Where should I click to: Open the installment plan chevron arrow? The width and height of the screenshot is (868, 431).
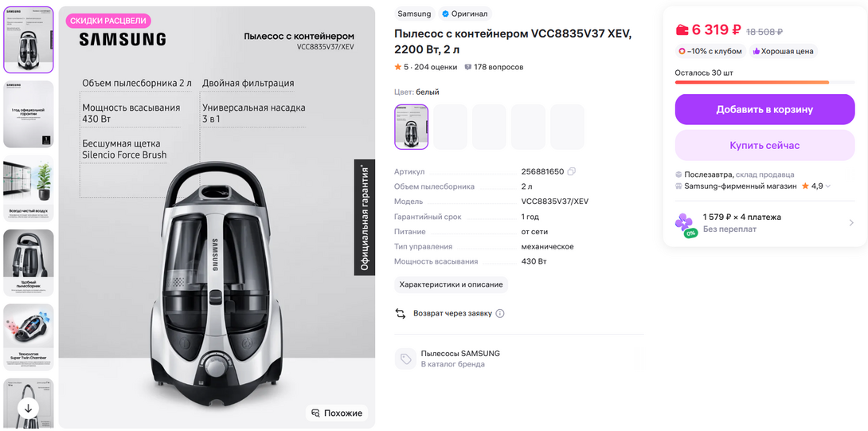[851, 223]
